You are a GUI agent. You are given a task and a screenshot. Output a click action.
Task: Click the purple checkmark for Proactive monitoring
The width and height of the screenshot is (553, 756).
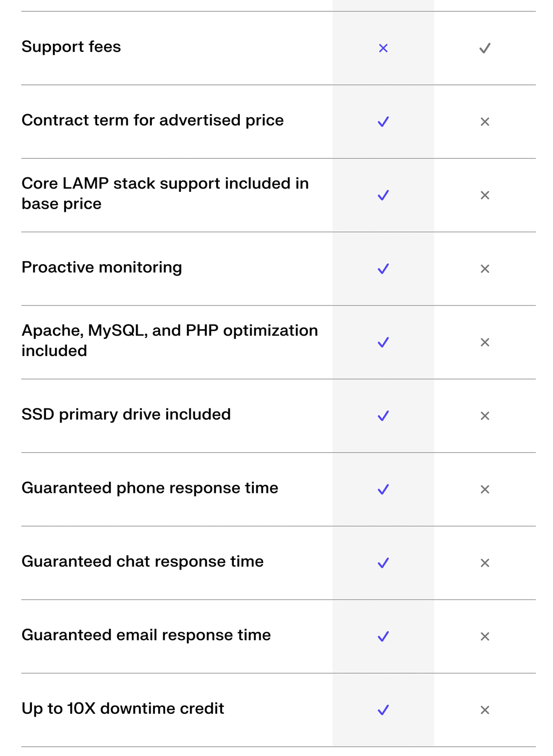383,269
